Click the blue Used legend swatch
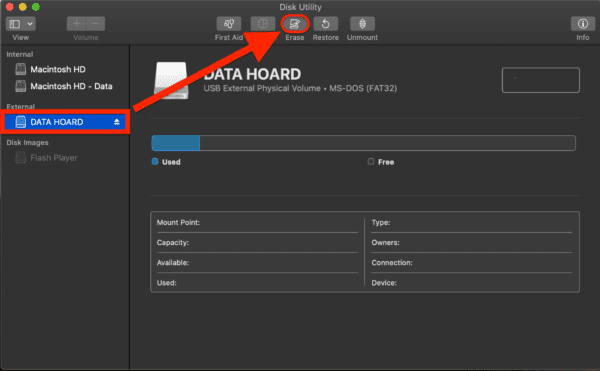 155,161
